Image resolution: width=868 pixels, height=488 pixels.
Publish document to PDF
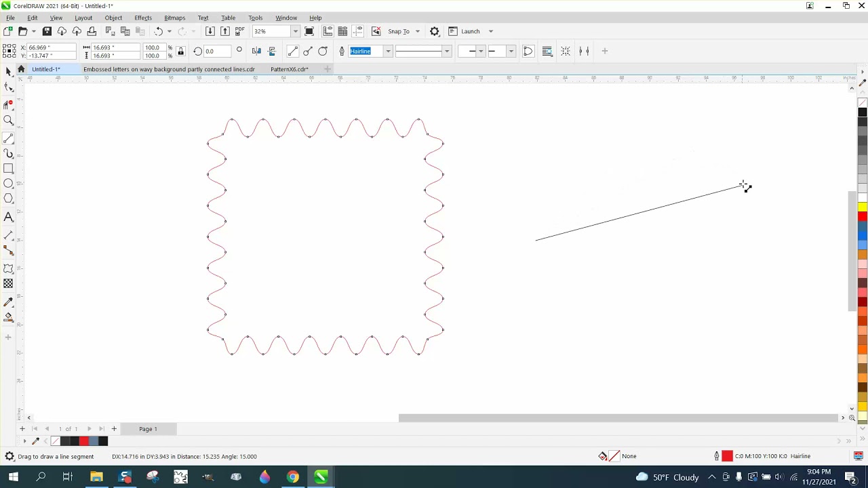tap(239, 31)
